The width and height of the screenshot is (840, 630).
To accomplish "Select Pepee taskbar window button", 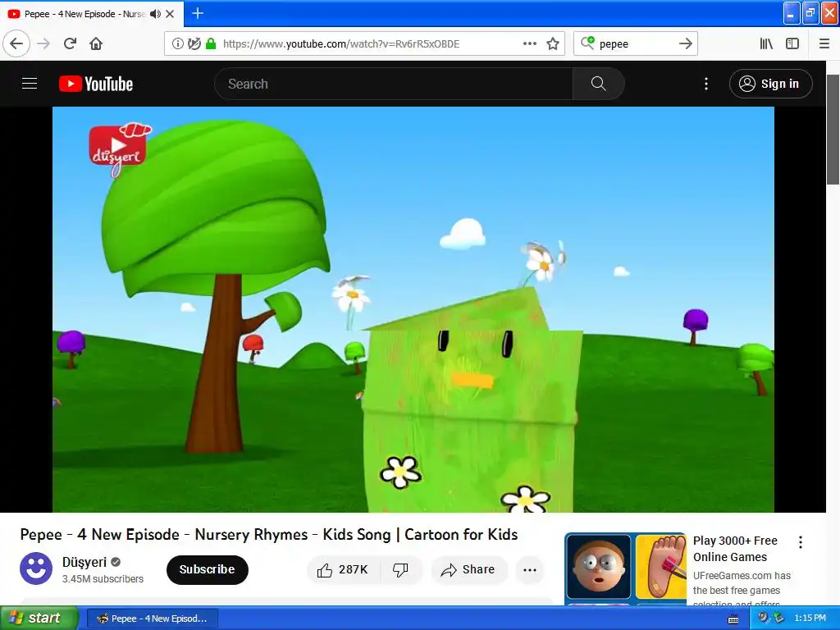I will 152,619.
